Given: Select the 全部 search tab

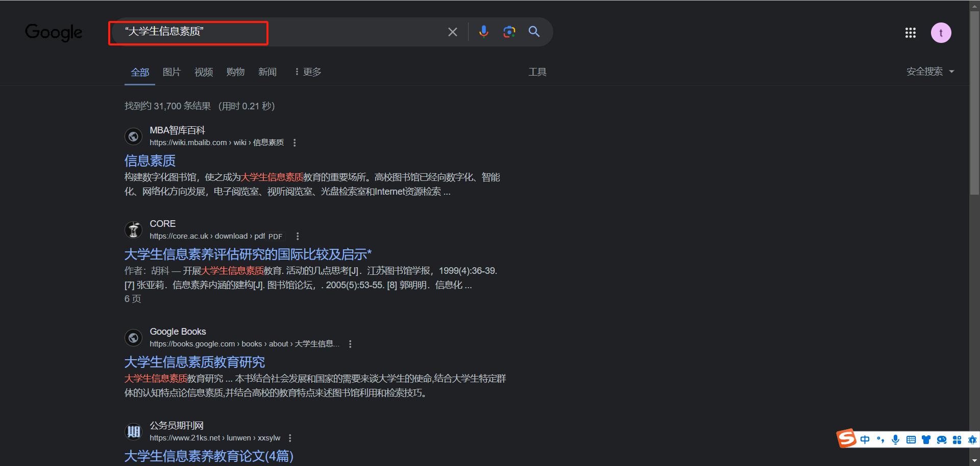Looking at the screenshot, I should (x=140, y=72).
